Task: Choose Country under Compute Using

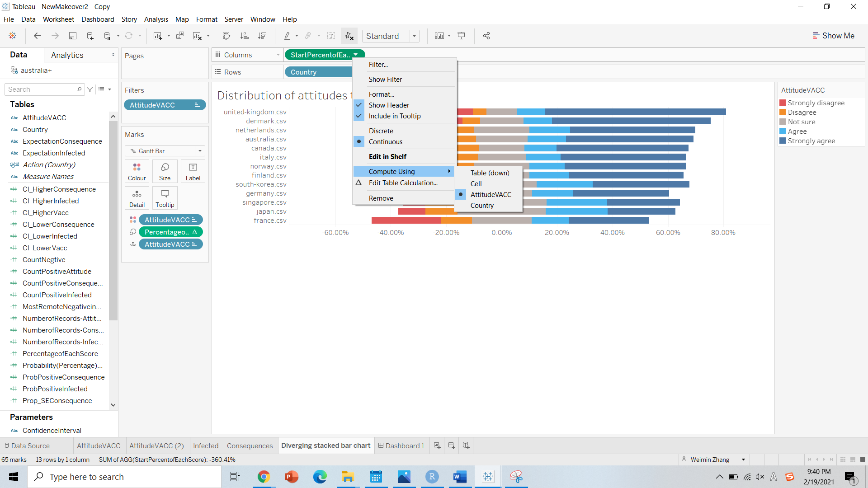Action: 482,205
